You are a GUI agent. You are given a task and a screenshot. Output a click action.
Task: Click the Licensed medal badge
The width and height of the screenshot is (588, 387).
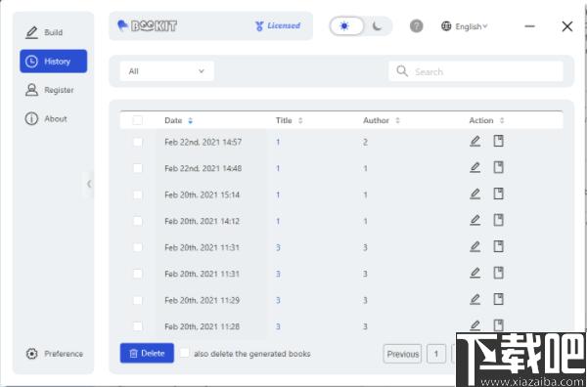click(278, 25)
